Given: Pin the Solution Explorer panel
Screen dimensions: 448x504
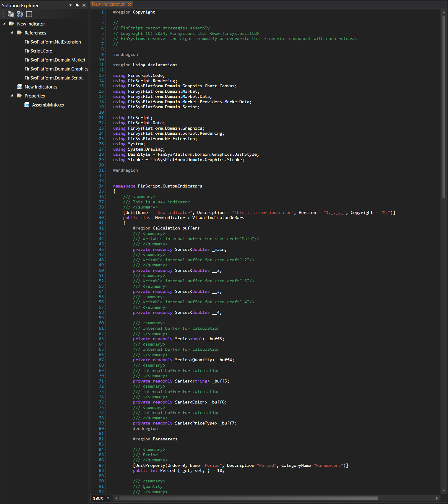Looking at the screenshot, I should (x=77, y=5).
